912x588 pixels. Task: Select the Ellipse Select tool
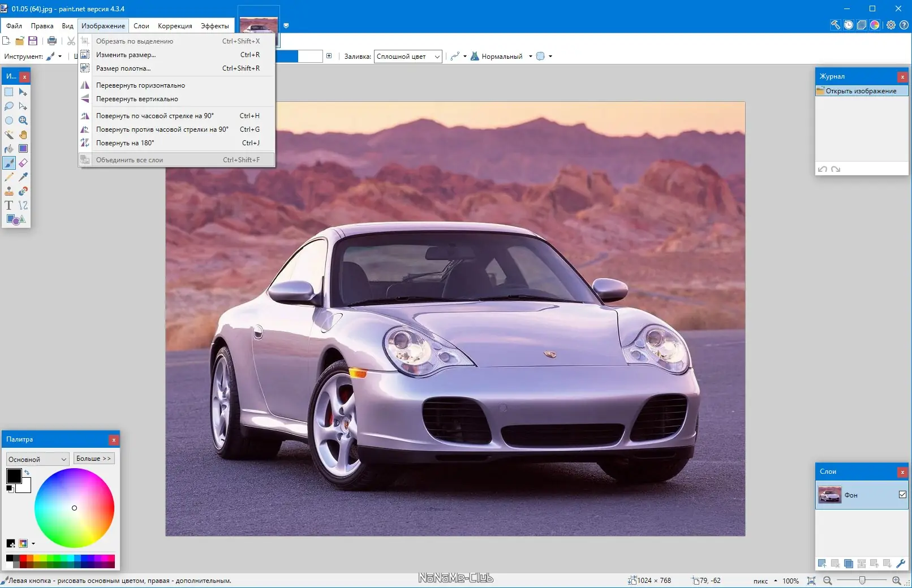coord(9,120)
